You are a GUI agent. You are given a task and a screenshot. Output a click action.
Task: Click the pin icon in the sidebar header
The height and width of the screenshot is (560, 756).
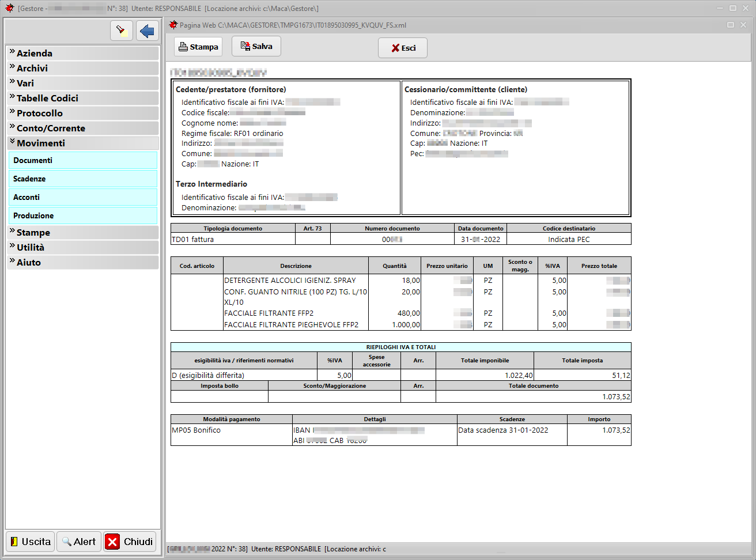click(121, 31)
